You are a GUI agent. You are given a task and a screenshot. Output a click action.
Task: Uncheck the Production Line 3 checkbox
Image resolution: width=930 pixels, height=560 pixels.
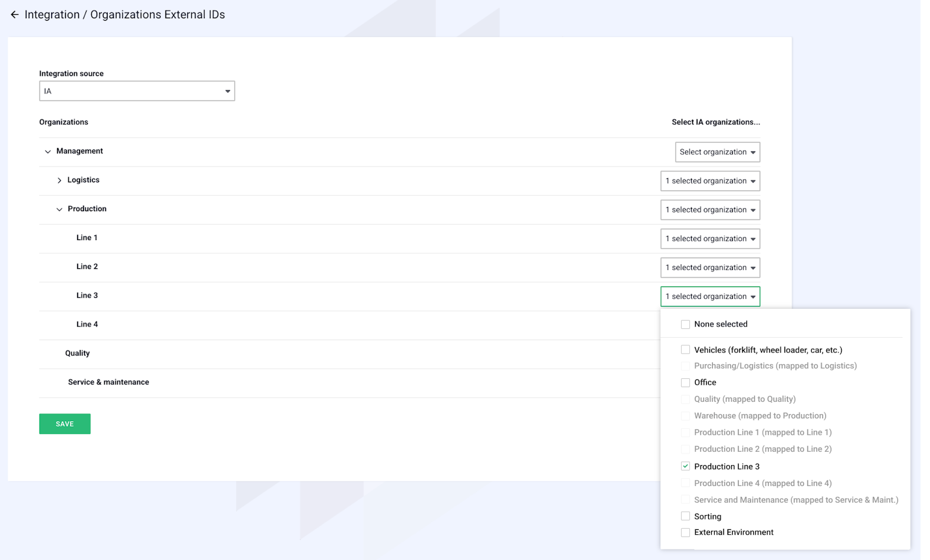pos(685,466)
